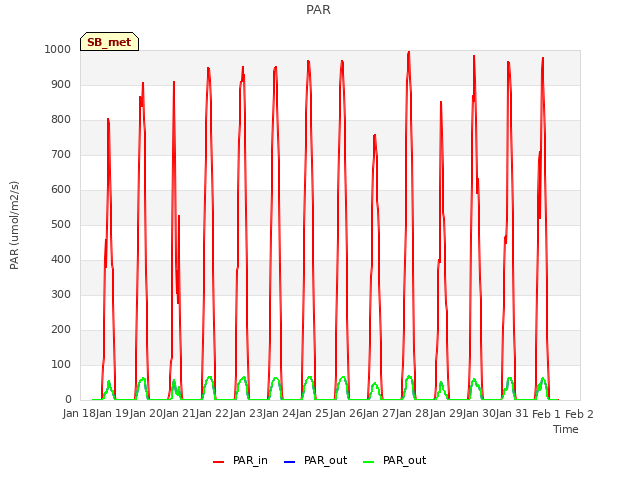Click the Jan 28 axis tick label
This screenshot has height=480, width=640.
[412, 414]
